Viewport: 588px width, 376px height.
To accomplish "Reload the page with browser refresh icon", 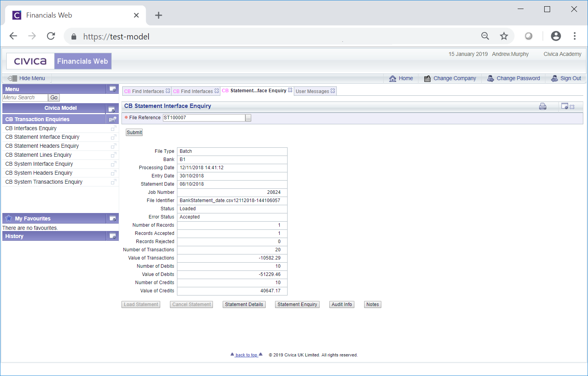I will tap(51, 36).
